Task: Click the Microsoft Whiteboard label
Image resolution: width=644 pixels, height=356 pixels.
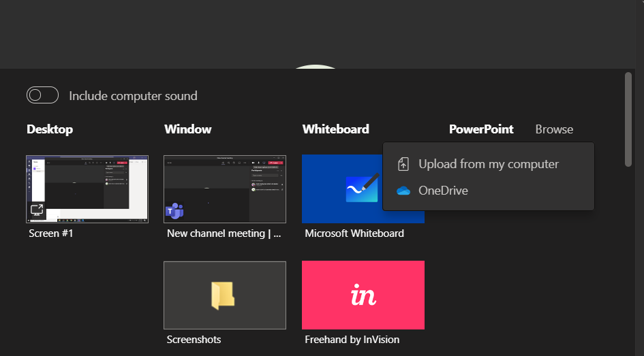Action: (x=354, y=233)
